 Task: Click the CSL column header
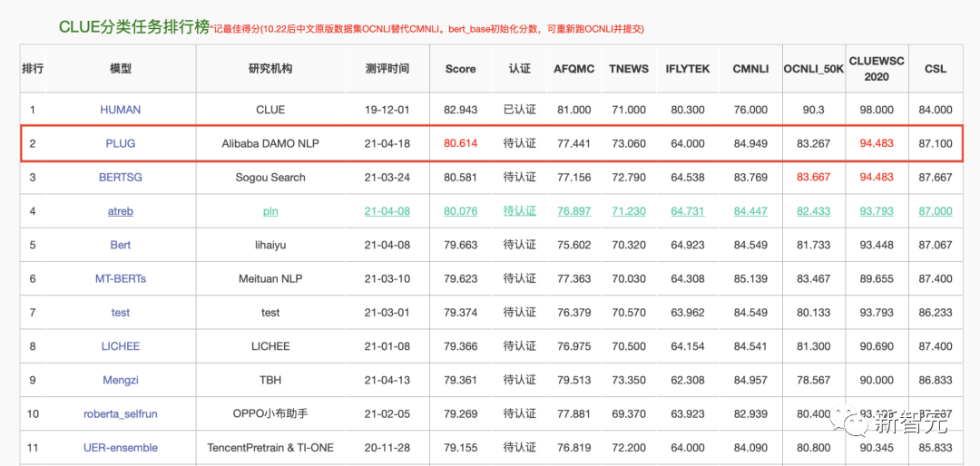935,69
